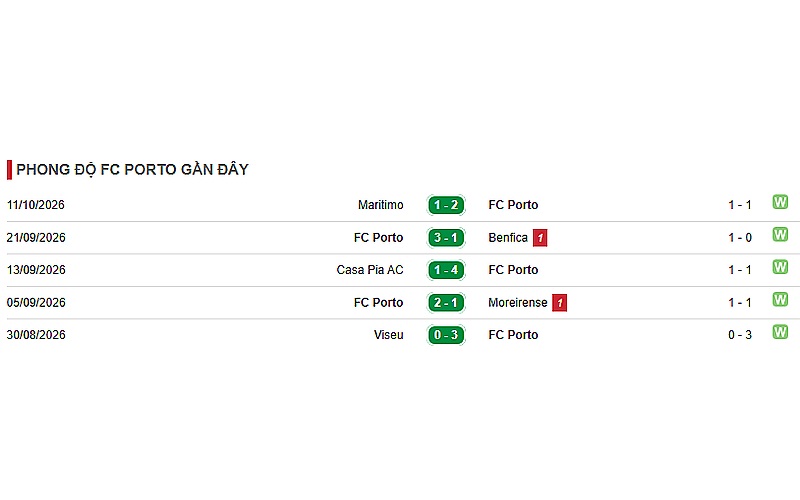800x500 pixels.
Task: Open the 2 - 1 score badge
Action: pyautogui.click(x=446, y=303)
